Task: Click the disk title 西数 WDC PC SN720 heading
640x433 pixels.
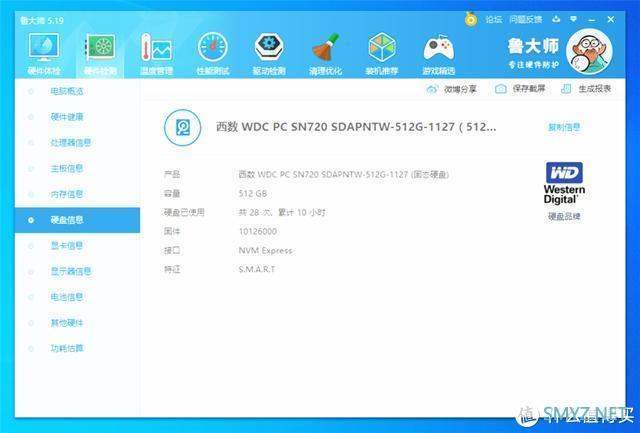Action: 356,127
